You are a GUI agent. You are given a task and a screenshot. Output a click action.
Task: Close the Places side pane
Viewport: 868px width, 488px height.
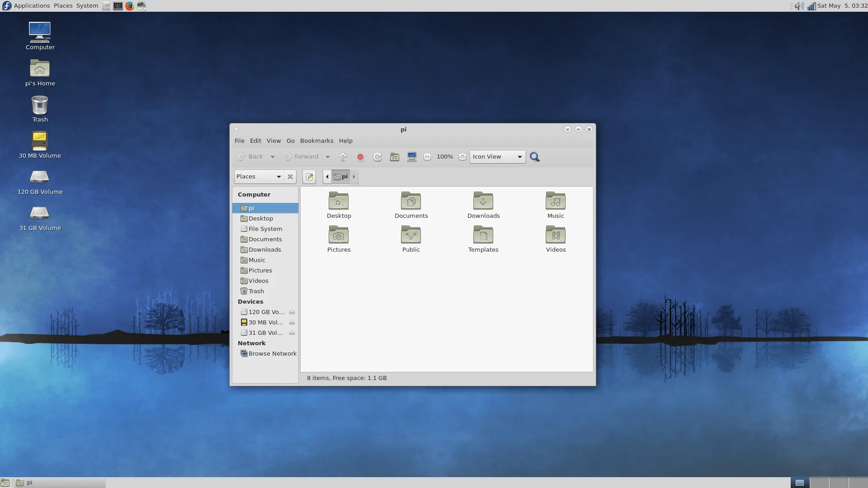click(x=290, y=177)
